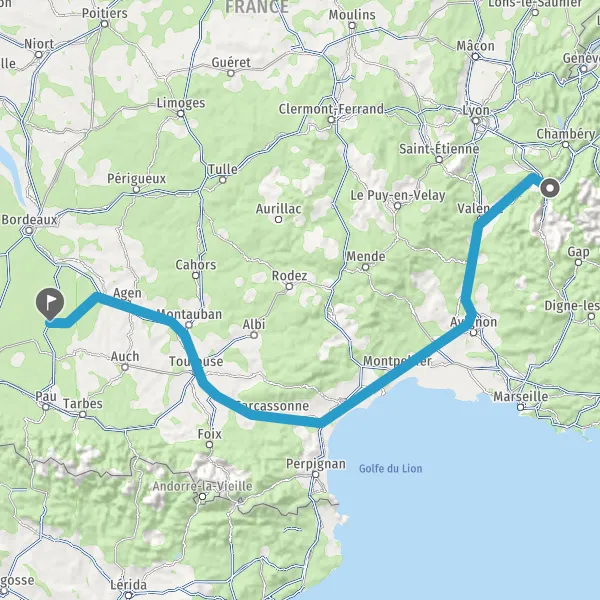Screen dimensions: 600x600
Task: Click the Aurillac city dot
Action: click(x=279, y=220)
